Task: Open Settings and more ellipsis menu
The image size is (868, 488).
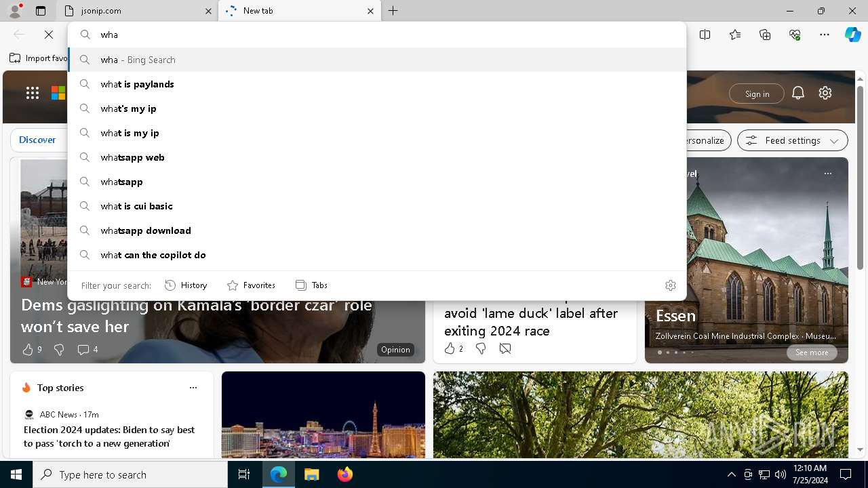Action: coord(825,35)
